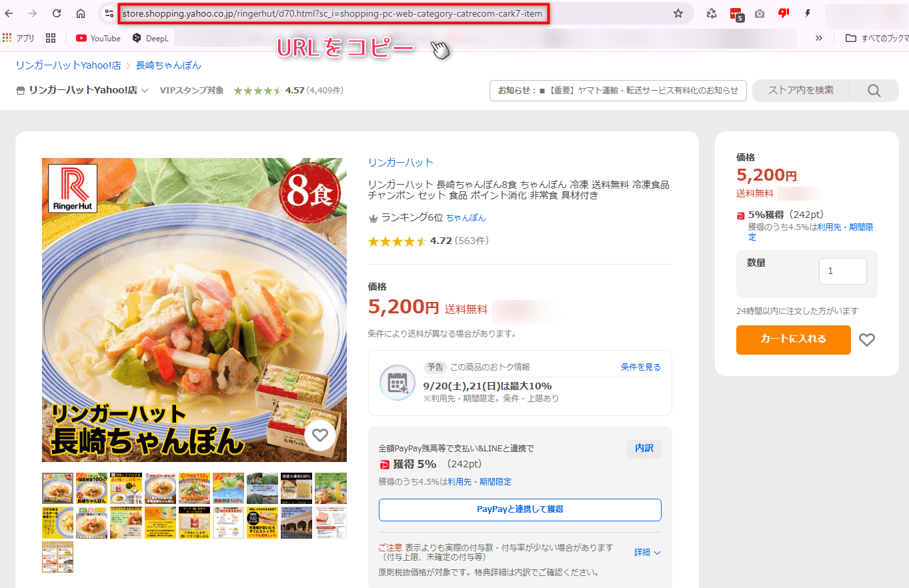Viewport: 909px width, 588px height.
Task: Open the すべてのブックマーク folder
Action: click(x=876, y=38)
